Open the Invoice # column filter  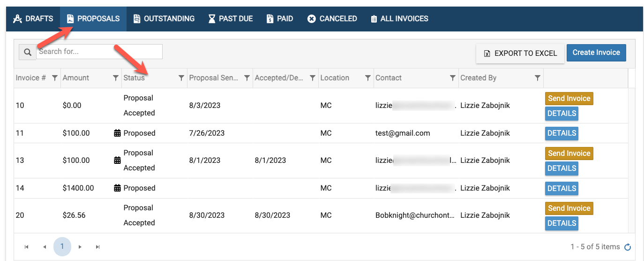tap(55, 78)
